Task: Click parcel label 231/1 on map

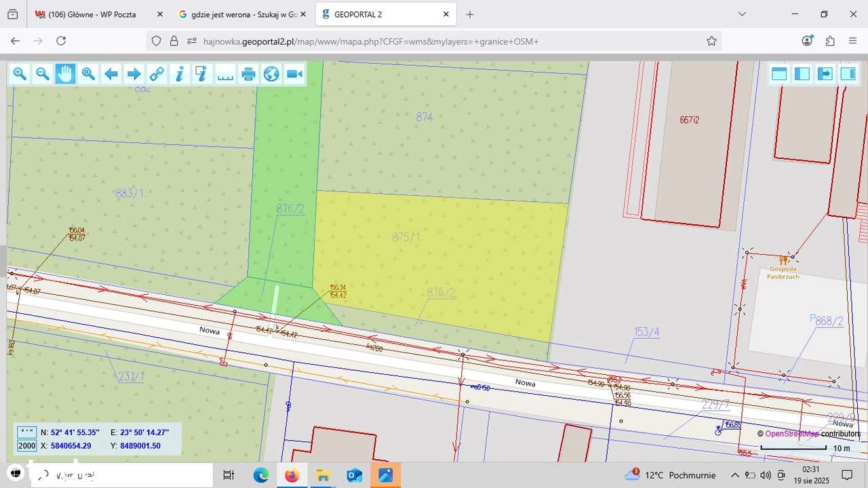Action: (132, 376)
